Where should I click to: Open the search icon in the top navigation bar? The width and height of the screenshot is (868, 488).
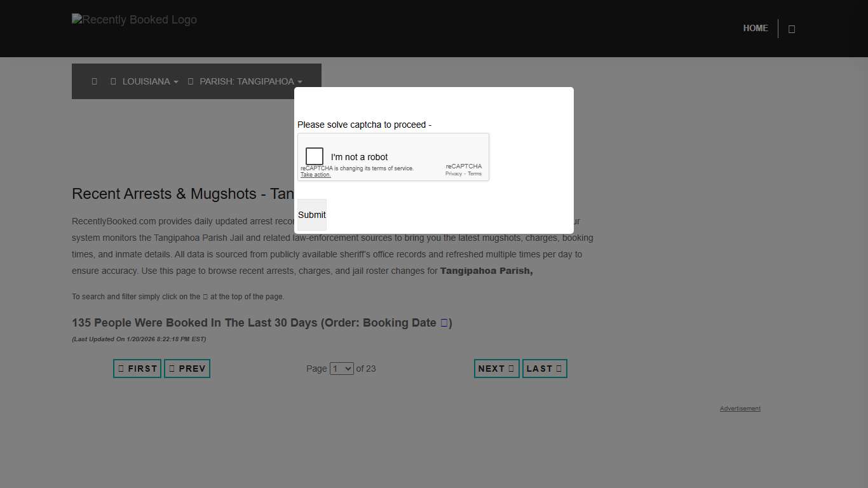click(x=791, y=29)
